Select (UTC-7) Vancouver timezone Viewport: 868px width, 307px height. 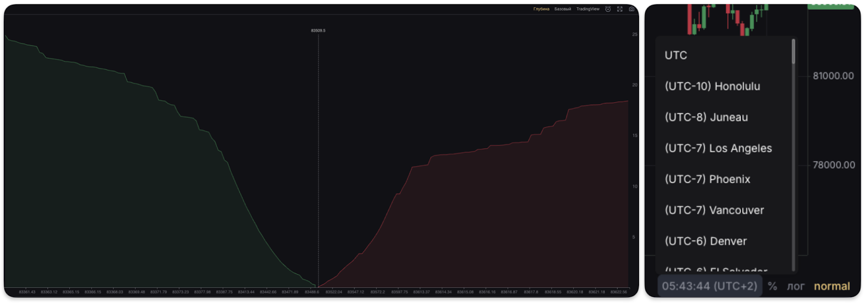coord(714,210)
